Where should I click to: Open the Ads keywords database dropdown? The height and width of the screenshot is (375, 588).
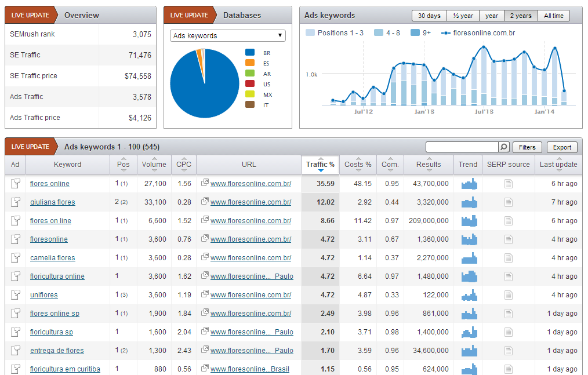coord(228,36)
